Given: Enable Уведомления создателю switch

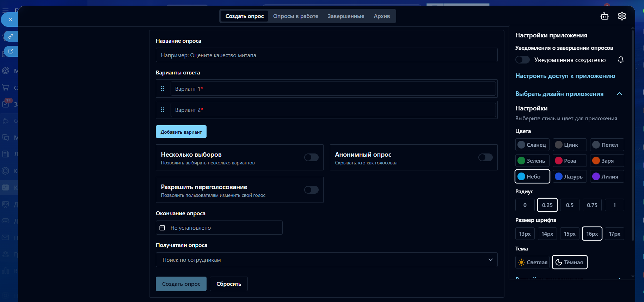Looking at the screenshot, I should [522, 60].
